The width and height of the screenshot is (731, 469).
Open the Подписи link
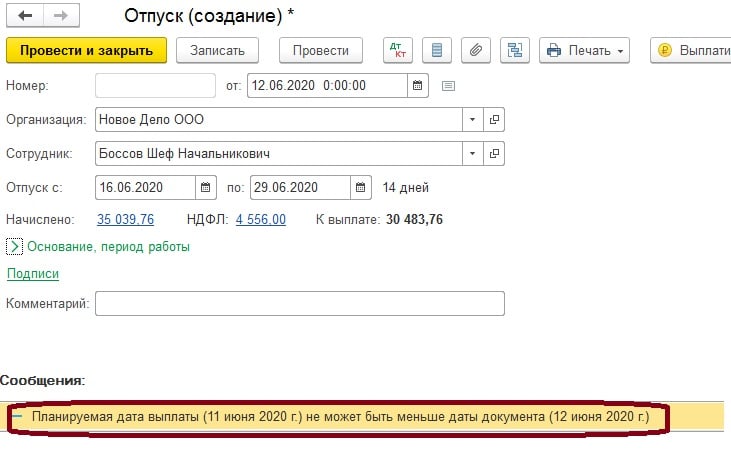(x=33, y=274)
